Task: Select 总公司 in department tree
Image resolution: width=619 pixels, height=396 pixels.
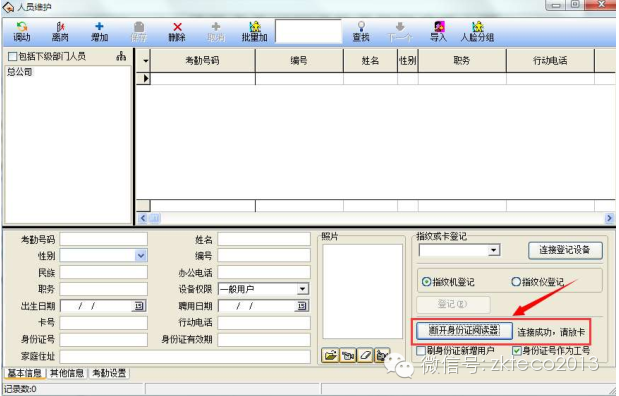Action: pyautogui.click(x=19, y=72)
